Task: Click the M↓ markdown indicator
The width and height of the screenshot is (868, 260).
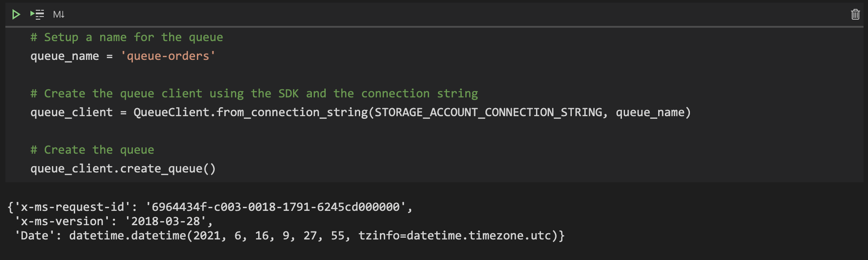Action: pyautogui.click(x=59, y=14)
